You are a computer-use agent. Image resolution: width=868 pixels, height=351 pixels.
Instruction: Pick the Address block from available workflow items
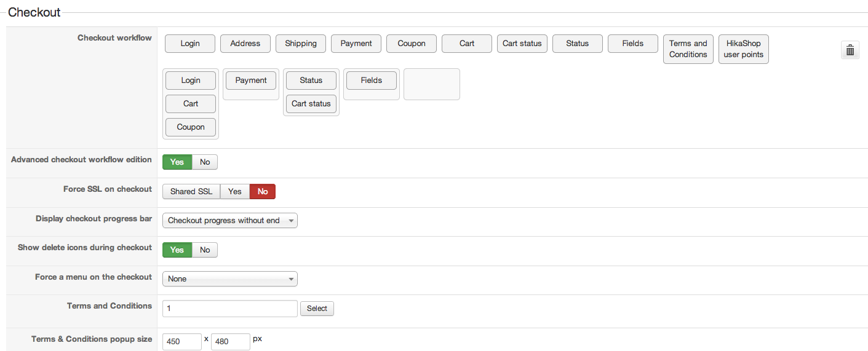pyautogui.click(x=245, y=44)
